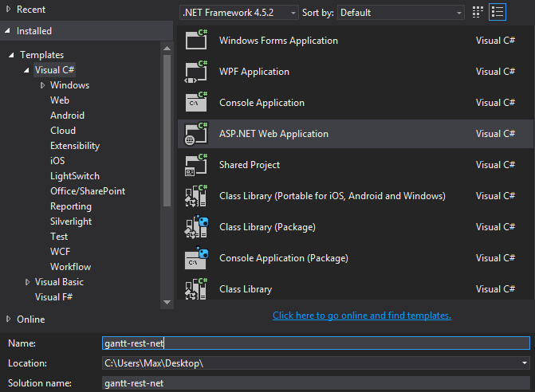Select the Web template category
Screen dimensions: 535x392
click(60, 100)
